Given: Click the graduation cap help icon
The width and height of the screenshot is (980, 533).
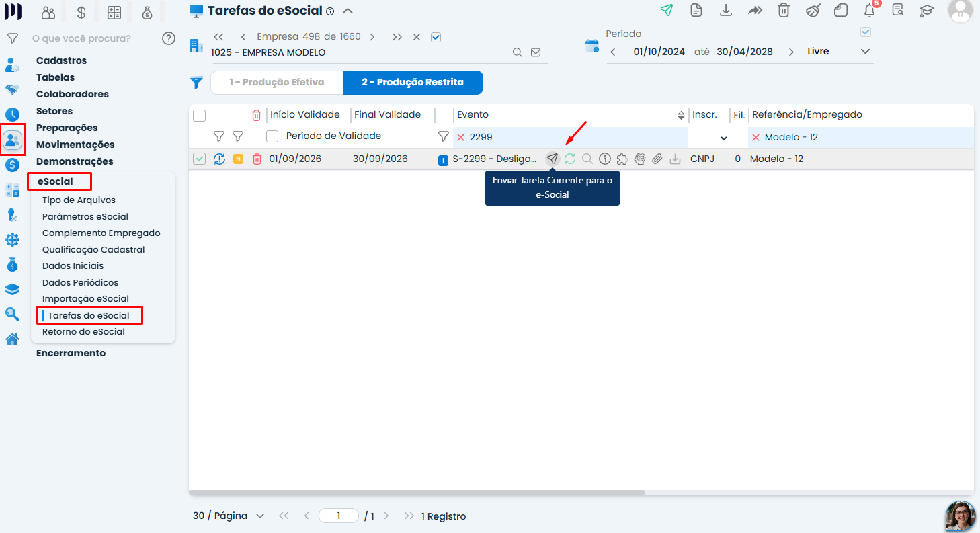Looking at the screenshot, I should [x=928, y=10].
